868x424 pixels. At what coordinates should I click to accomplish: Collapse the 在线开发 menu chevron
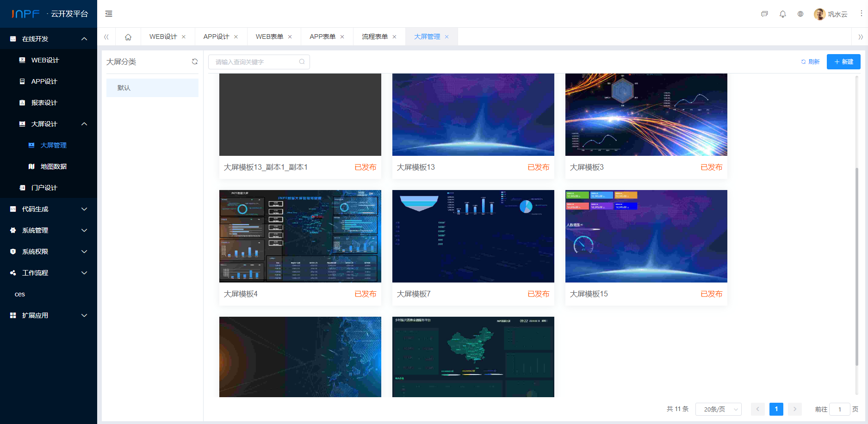[x=84, y=39]
